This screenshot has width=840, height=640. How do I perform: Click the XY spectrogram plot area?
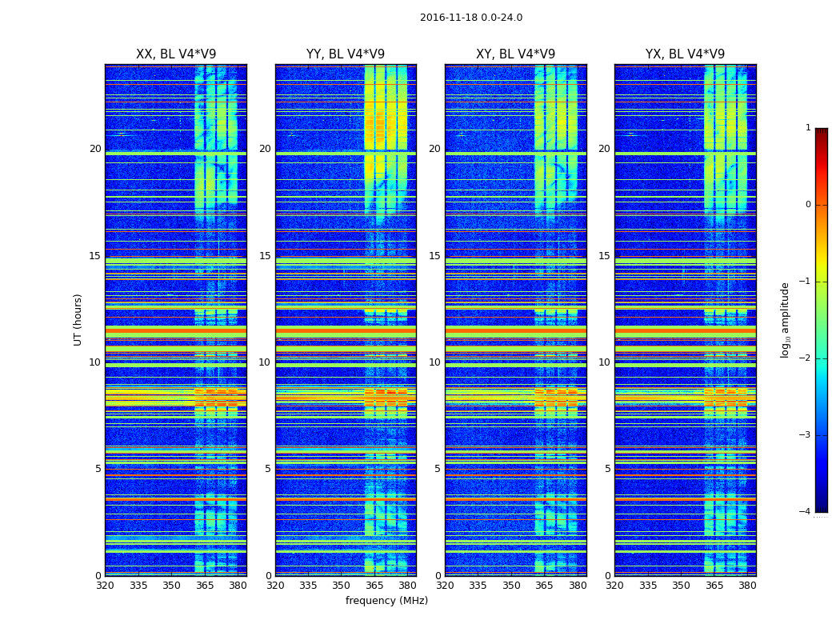click(515, 320)
